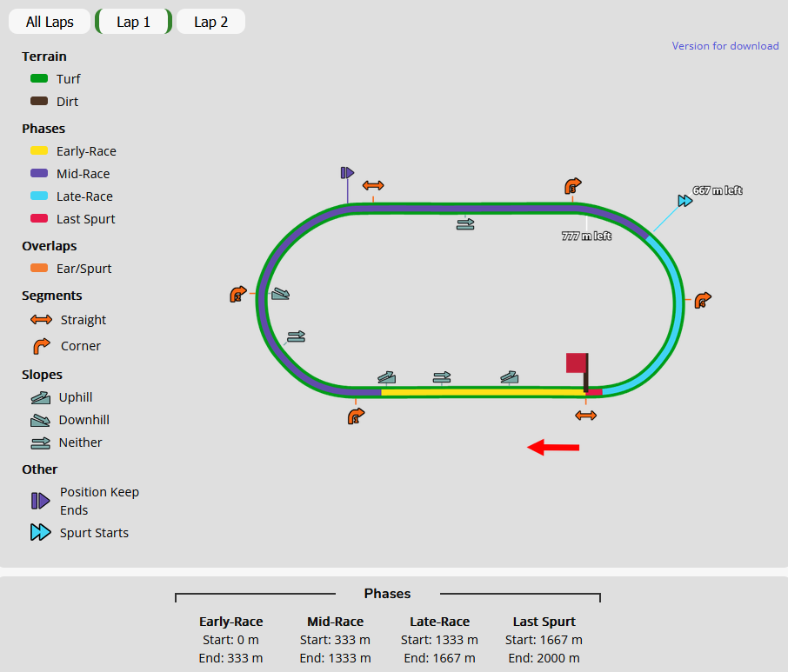Click 'Start: 1667 m' under Last Spurt
Image resolution: width=788 pixels, height=672 pixels.
544,640
